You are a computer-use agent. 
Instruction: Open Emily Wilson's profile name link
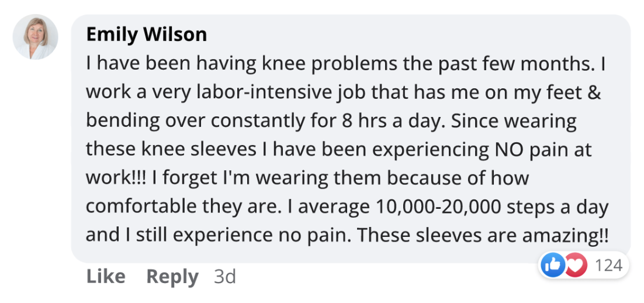click(146, 35)
